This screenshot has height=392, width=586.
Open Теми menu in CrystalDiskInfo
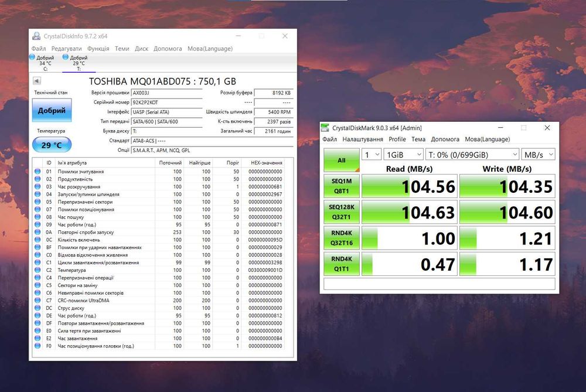click(122, 49)
